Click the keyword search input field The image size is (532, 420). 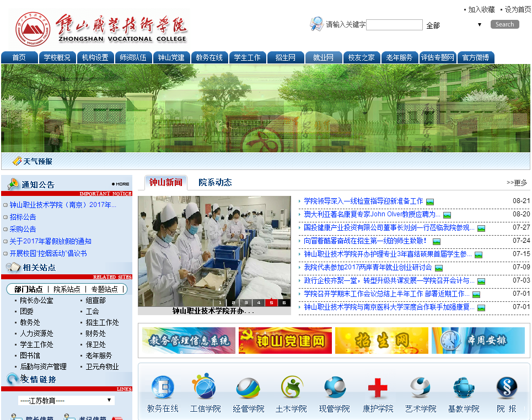click(x=394, y=25)
